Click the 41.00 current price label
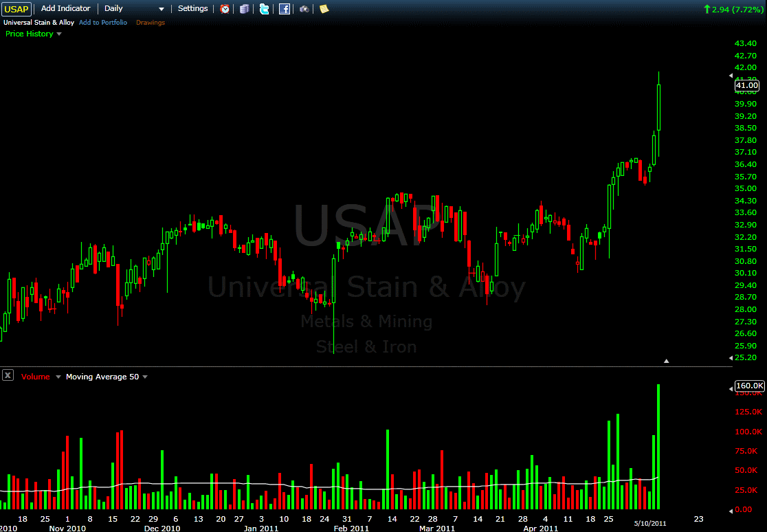The height and width of the screenshot is (532, 767). tap(747, 86)
